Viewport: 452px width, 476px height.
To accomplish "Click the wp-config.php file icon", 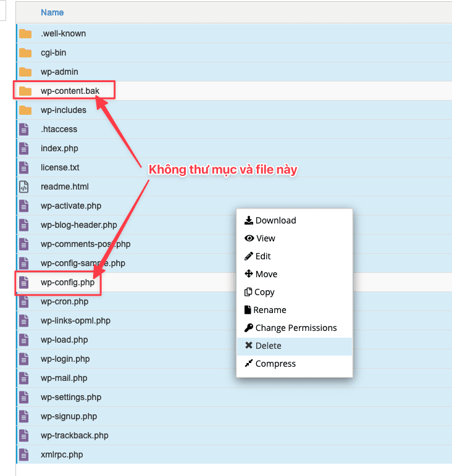I will (x=24, y=283).
